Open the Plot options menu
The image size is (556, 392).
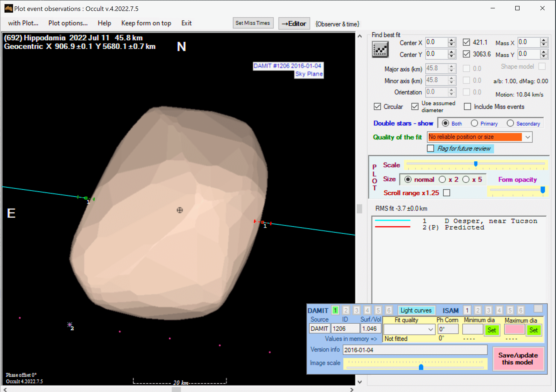pyautogui.click(x=68, y=23)
